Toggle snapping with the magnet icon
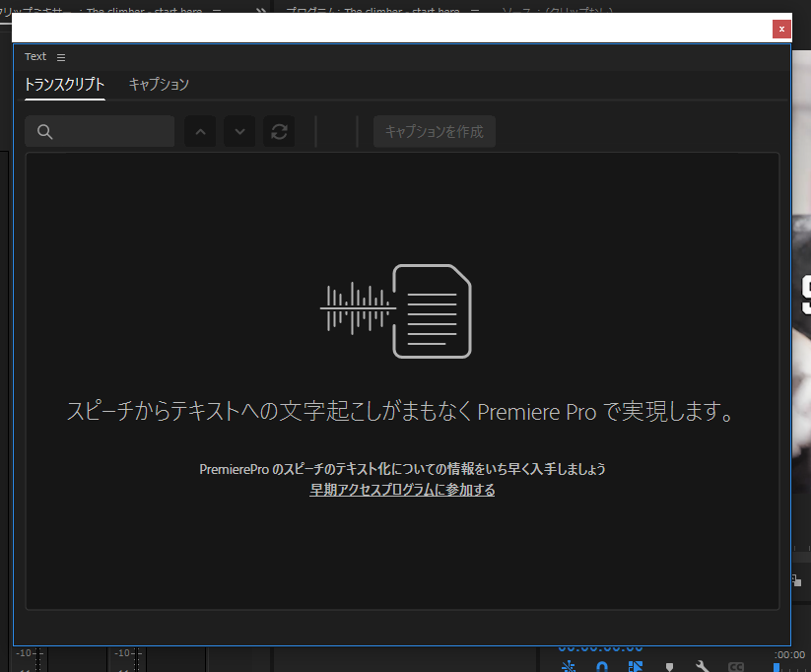Screen dimensions: 811x672 click(601, 666)
